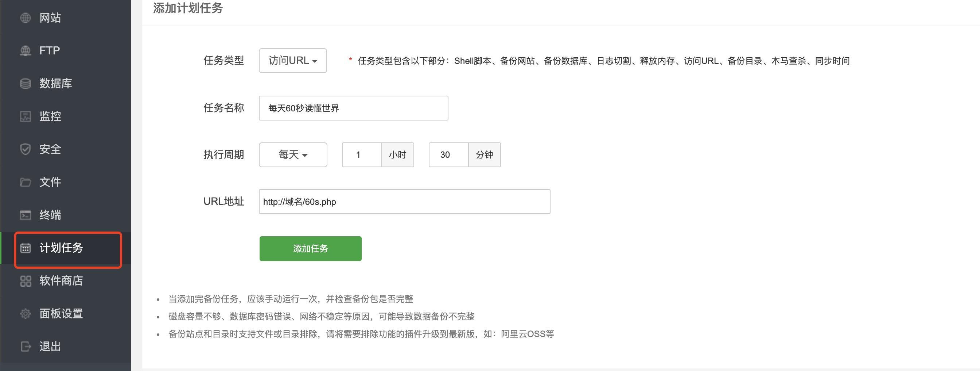The image size is (980, 371).
Task: Click the calendar icon for 计划任务
Action: pyautogui.click(x=26, y=248)
